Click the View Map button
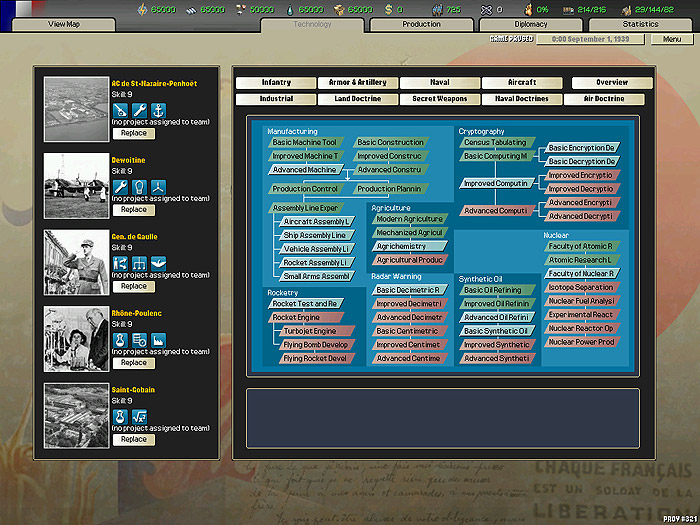The image size is (700, 525). point(63,24)
